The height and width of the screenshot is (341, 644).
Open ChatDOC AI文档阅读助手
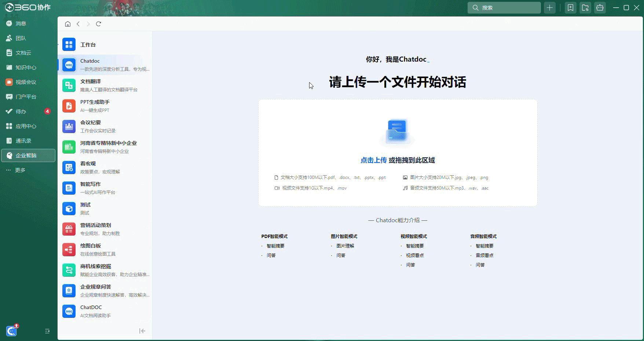[x=105, y=311]
